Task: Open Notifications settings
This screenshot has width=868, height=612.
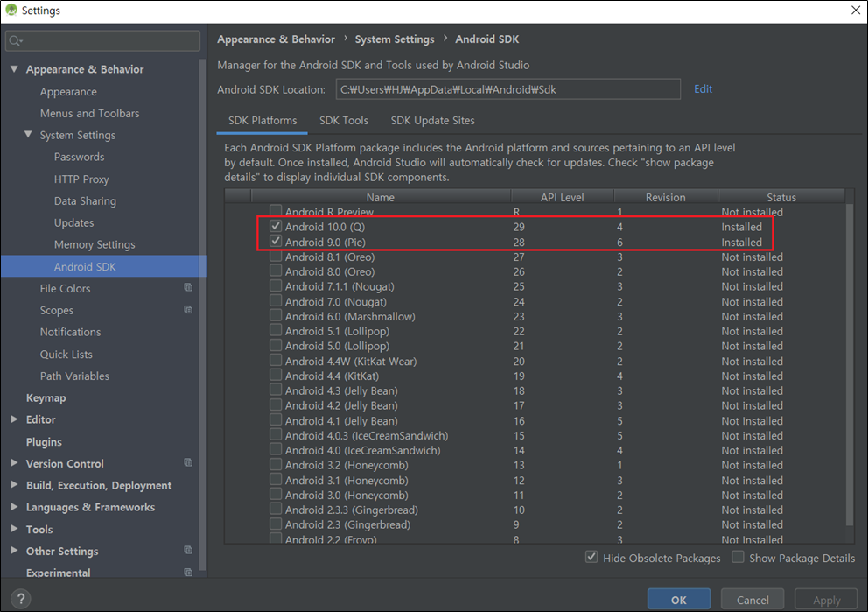Action: 70,332
